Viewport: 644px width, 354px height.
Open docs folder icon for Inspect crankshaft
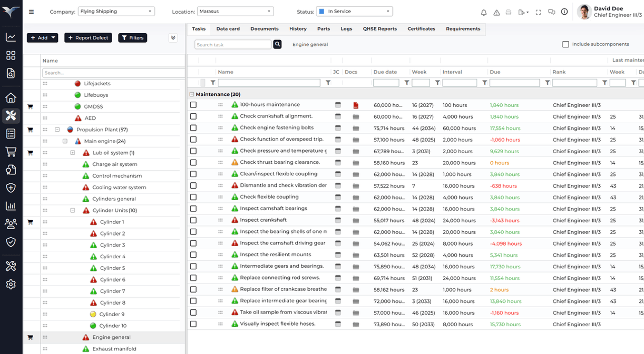tap(356, 221)
